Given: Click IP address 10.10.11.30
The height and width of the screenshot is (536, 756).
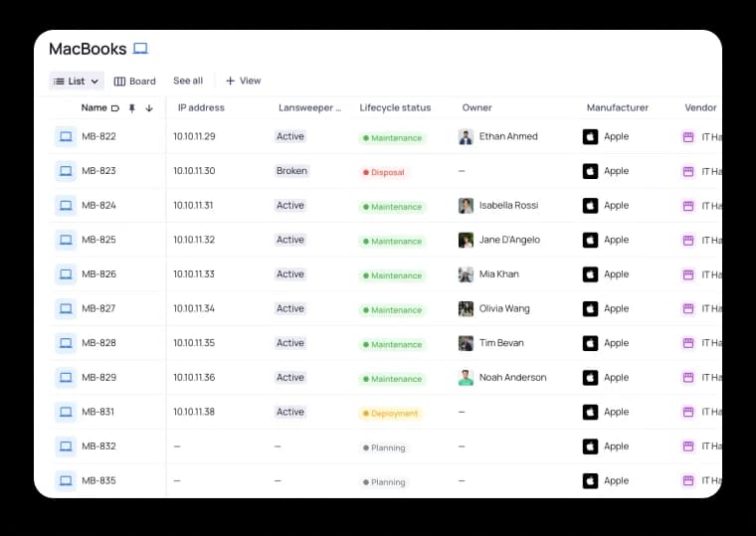Looking at the screenshot, I should click(194, 171).
